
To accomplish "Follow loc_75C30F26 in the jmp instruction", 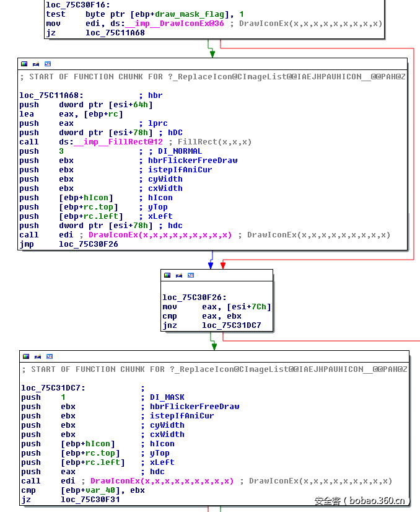I will coord(88,244).
